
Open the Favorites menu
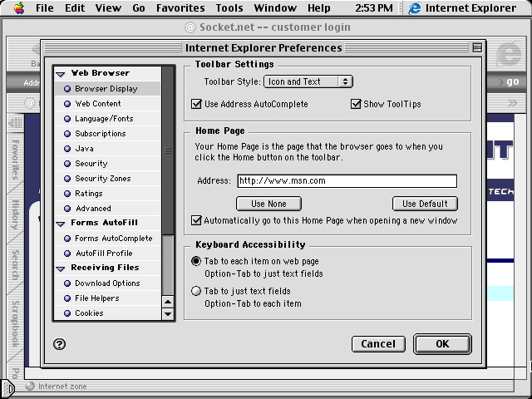(180, 7)
